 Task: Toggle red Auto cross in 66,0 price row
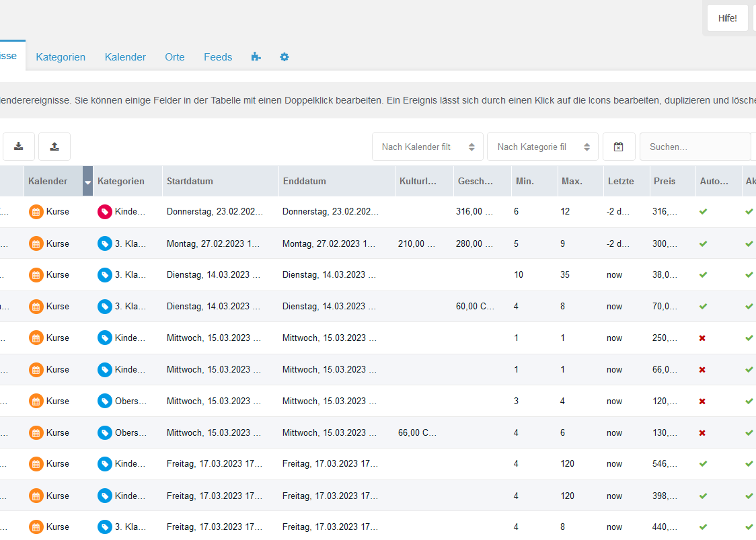coord(702,370)
